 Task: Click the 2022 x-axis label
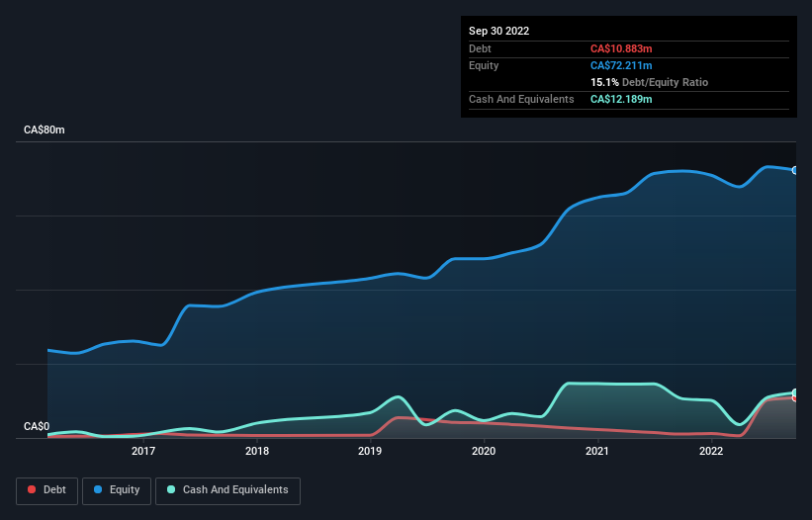click(x=711, y=451)
